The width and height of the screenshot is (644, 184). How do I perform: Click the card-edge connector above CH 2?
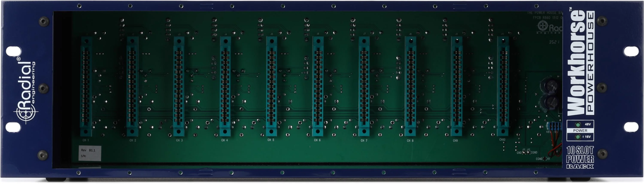click(132, 86)
